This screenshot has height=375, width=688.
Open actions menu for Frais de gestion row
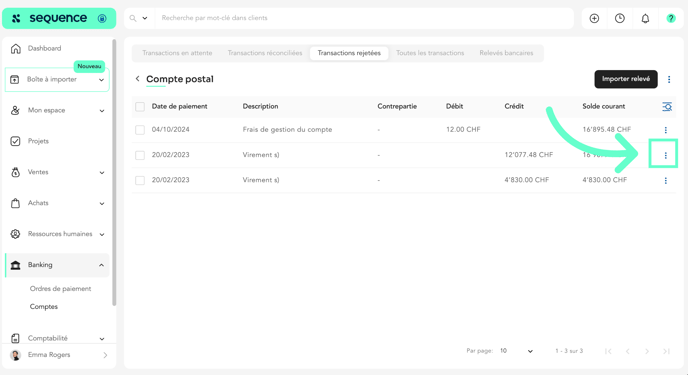coord(666,130)
